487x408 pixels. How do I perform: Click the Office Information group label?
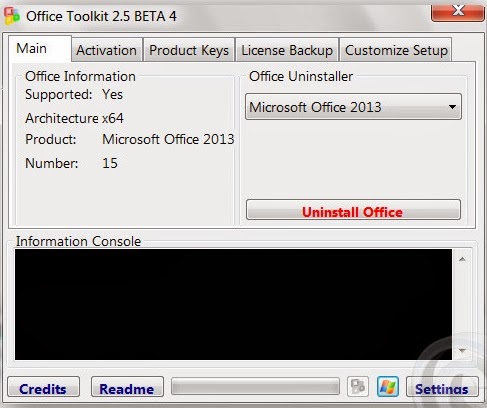80,76
